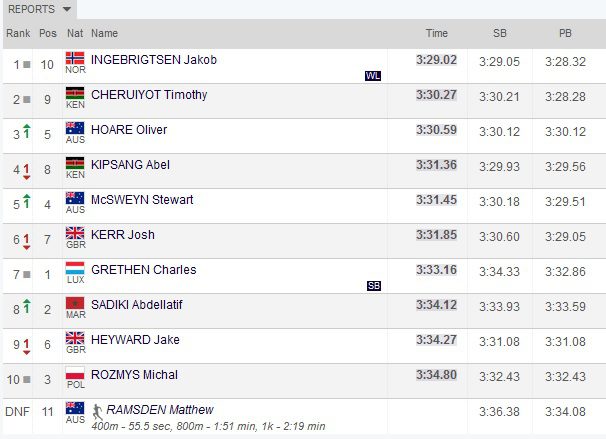This screenshot has width=606, height=439.
Task: Open athlete INGEBRIGTSEN Jakob's profile
Action: [x=154, y=59]
